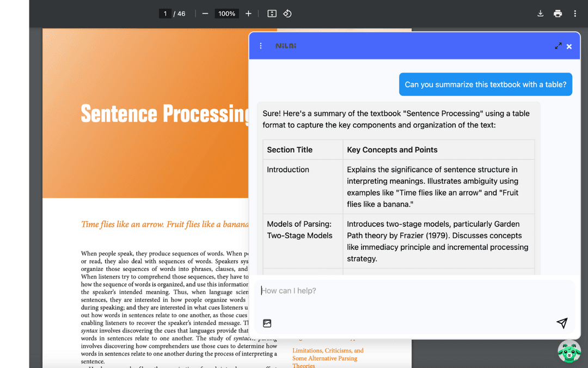Zoom in with the plus button
Image resolution: width=588 pixels, height=368 pixels.
[x=248, y=14]
